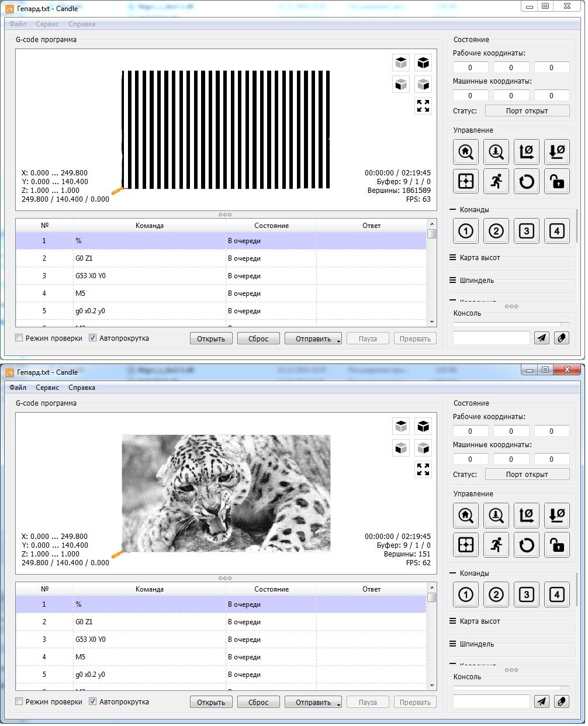This screenshot has height=726, width=588.
Task: Click circular reset arrow in lower window
Action: 527,545
